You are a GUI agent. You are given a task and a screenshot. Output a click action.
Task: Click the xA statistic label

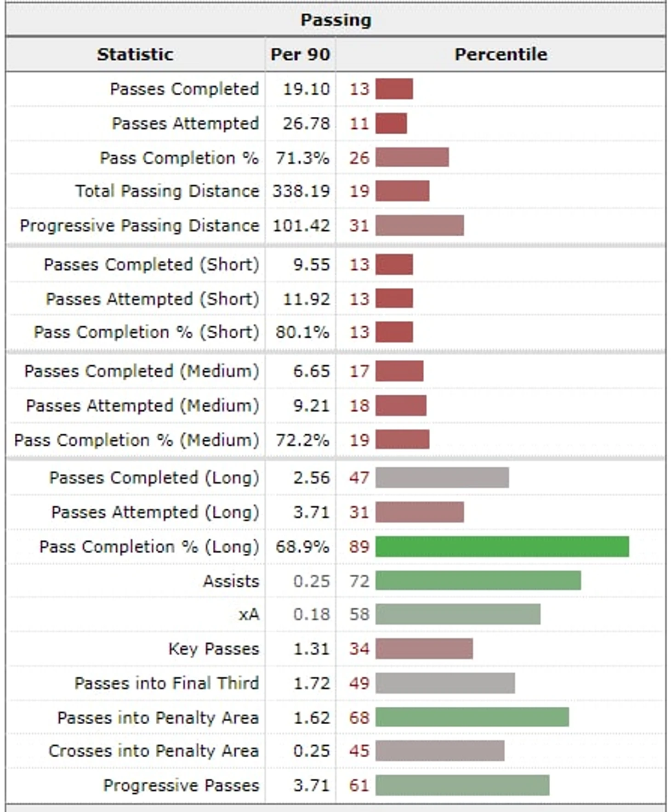249,614
